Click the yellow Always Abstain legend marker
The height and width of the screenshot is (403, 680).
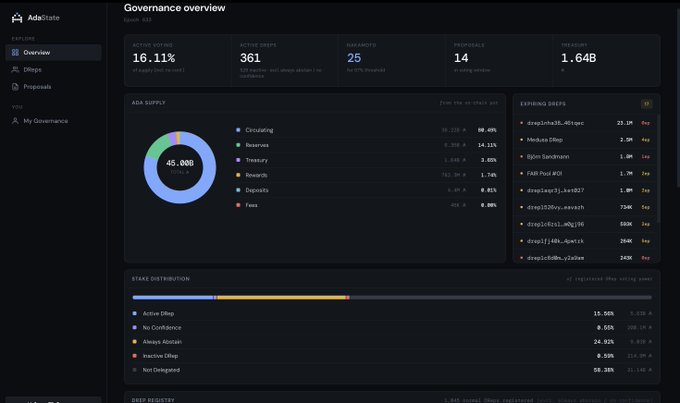click(134, 342)
